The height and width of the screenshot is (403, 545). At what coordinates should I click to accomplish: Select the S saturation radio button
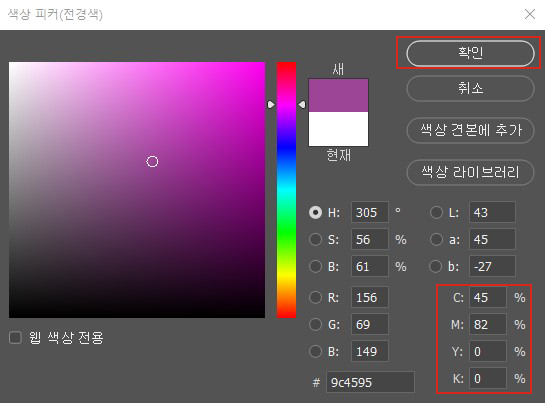click(315, 239)
